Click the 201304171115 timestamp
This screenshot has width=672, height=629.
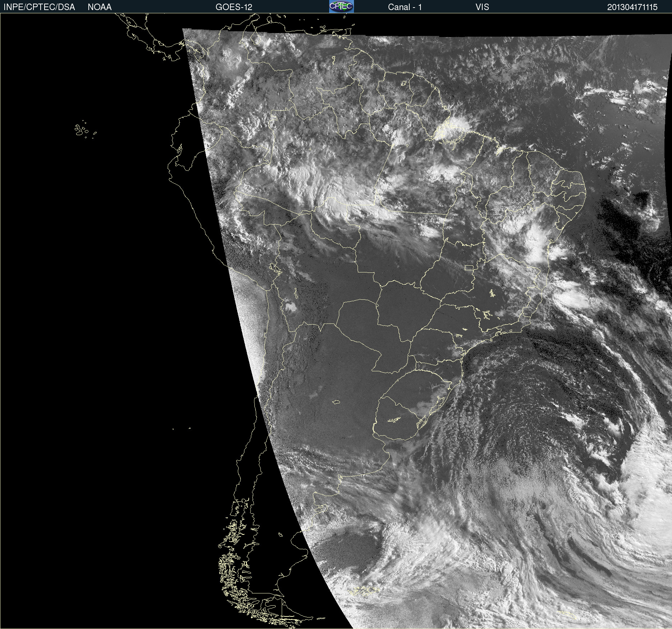coord(632,7)
